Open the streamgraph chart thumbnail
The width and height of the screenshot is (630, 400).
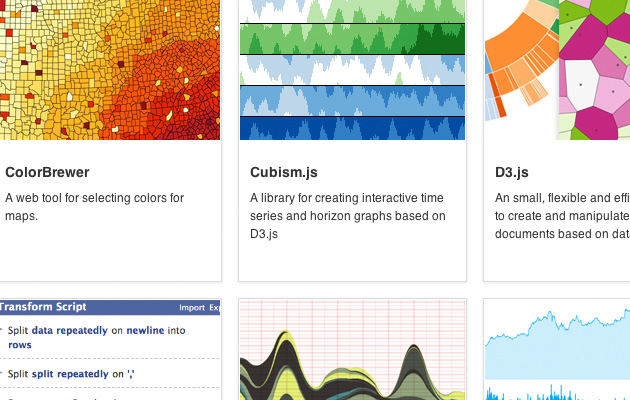tap(352, 350)
